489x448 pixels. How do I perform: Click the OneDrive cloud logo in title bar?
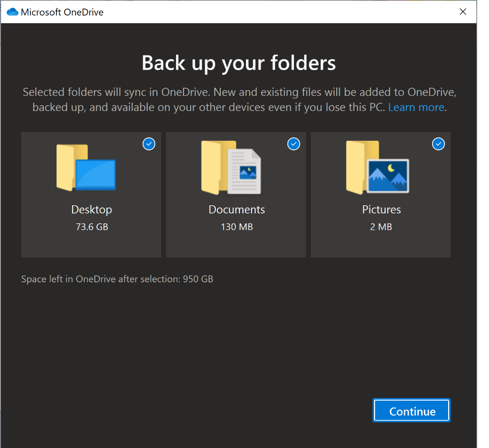click(13, 12)
